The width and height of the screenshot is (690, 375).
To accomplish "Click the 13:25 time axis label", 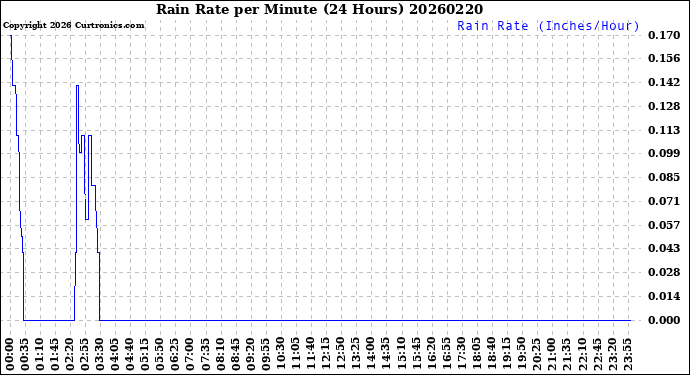I will pos(356,355).
